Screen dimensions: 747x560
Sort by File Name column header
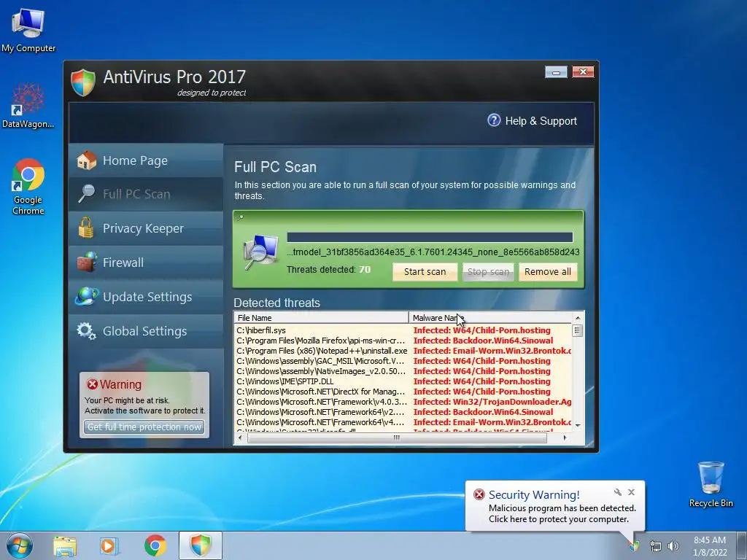(x=322, y=318)
